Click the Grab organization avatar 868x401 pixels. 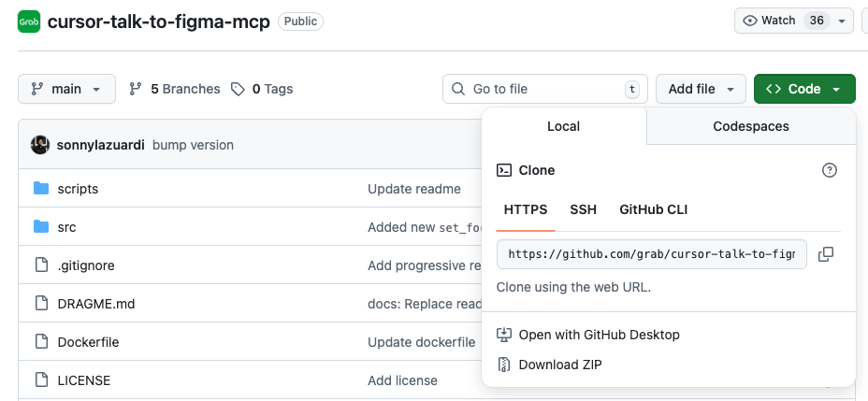point(29,21)
